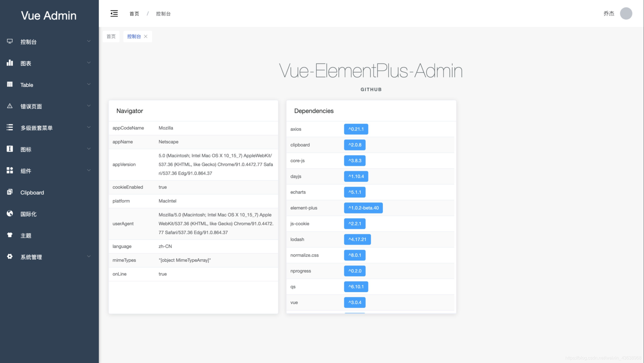
Task: Switch to the 首页 tab
Action: 111,36
